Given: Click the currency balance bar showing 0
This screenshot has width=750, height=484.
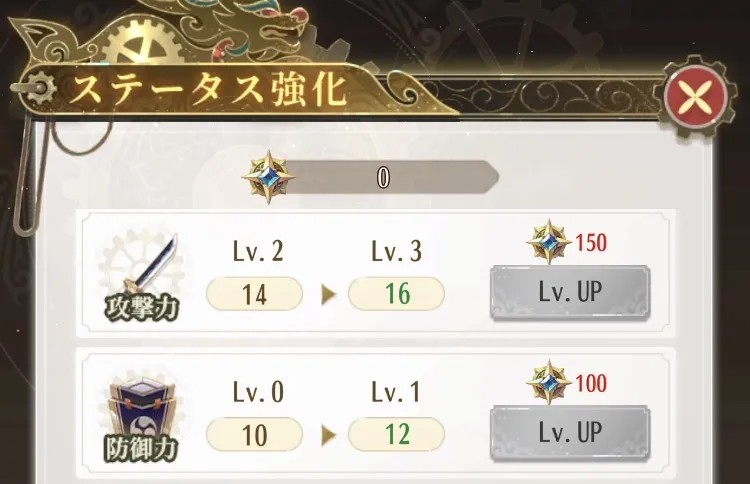Looking at the screenshot, I should tap(390, 177).
